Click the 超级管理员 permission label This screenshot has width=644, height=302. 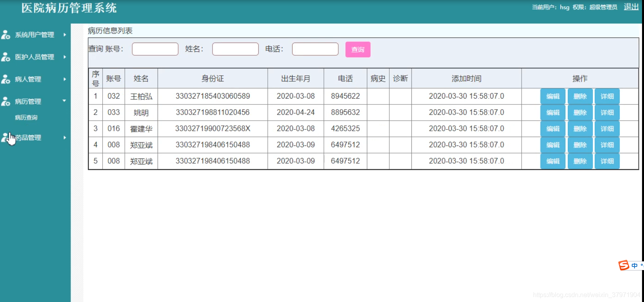pos(603,7)
